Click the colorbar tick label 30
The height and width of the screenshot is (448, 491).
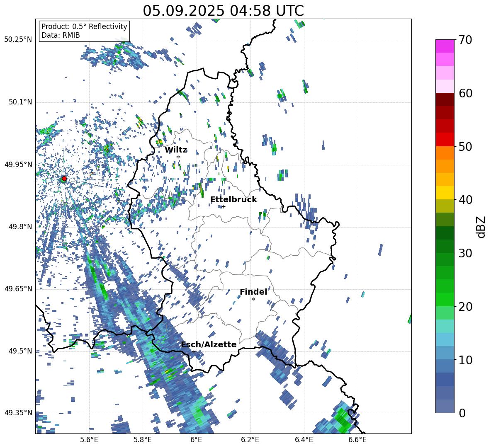click(x=465, y=253)
